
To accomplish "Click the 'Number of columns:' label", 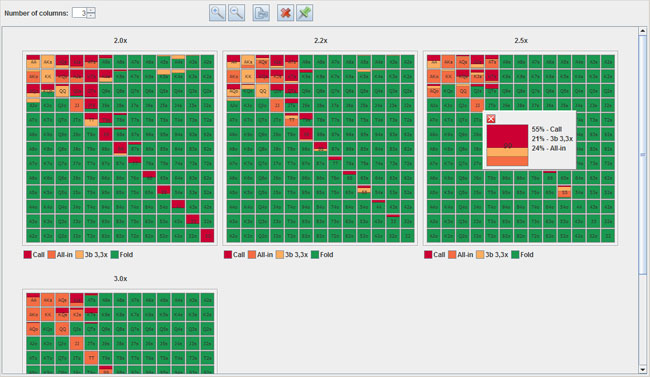I will [36, 13].
